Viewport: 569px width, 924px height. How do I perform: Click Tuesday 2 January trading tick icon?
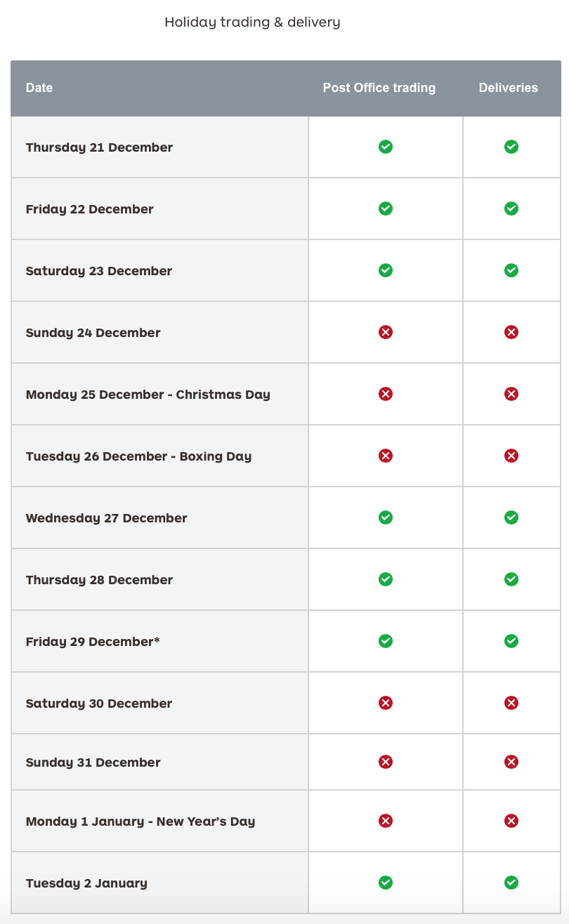click(386, 883)
